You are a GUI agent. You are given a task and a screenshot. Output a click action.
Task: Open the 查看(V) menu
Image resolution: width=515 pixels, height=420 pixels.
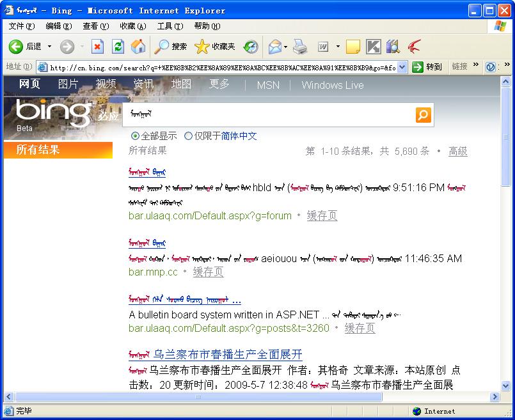[x=96, y=26]
